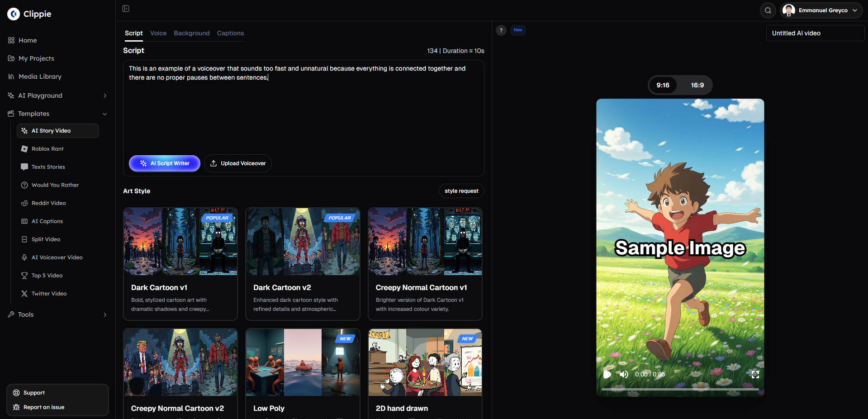Click the New badge button
Screen dimensions: 868x419
click(518, 30)
